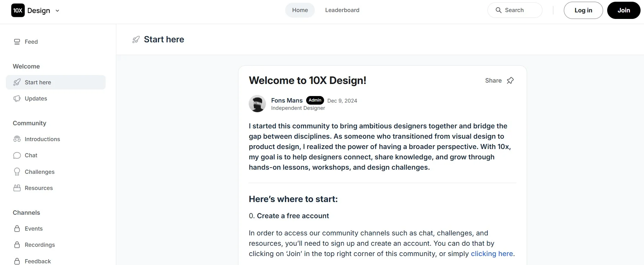This screenshot has width=644, height=265.
Task: Click the Here's where to start heading
Action: pos(293,199)
